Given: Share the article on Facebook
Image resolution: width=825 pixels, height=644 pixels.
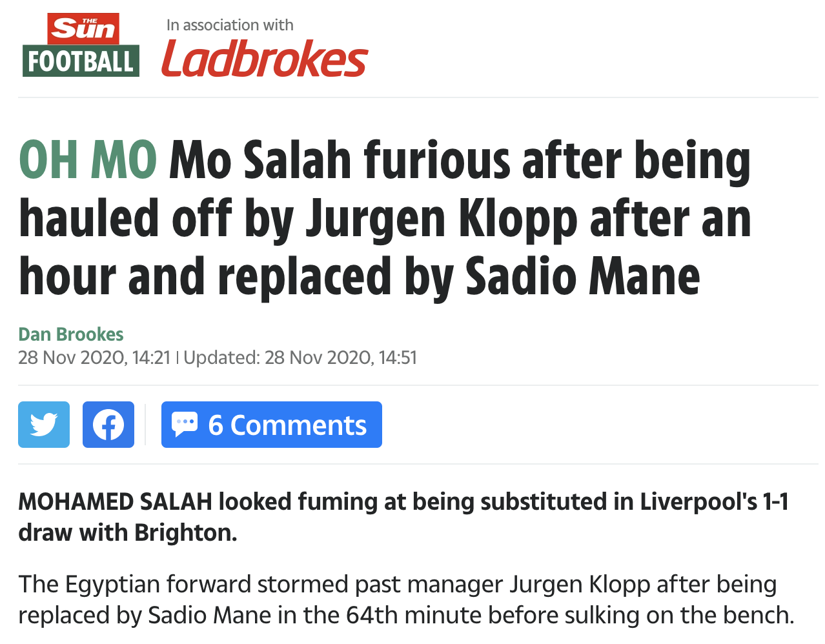Looking at the screenshot, I should click(x=108, y=425).
